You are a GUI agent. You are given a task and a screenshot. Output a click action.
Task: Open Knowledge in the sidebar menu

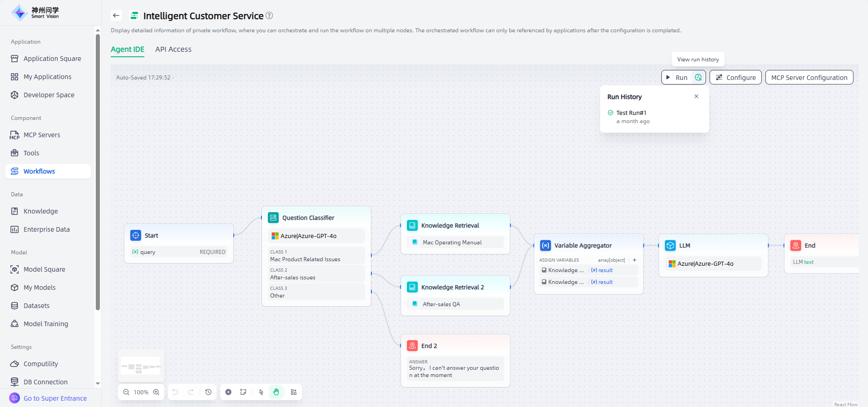point(40,211)
